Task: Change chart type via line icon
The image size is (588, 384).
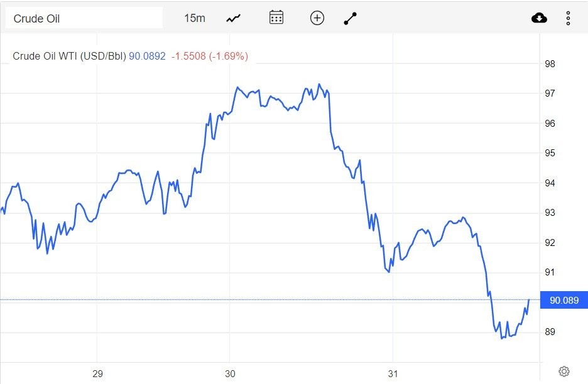Action: tap(234, 18)
